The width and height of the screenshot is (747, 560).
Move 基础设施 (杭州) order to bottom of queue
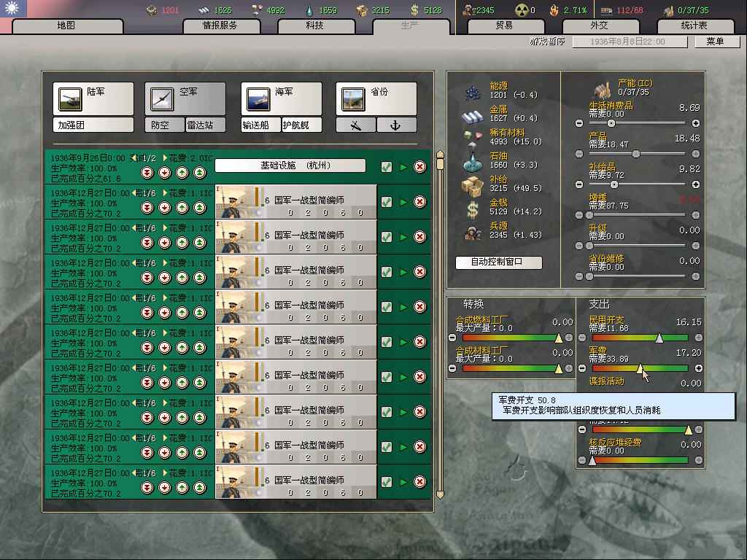pyautogui.click(x=147, y=173)
